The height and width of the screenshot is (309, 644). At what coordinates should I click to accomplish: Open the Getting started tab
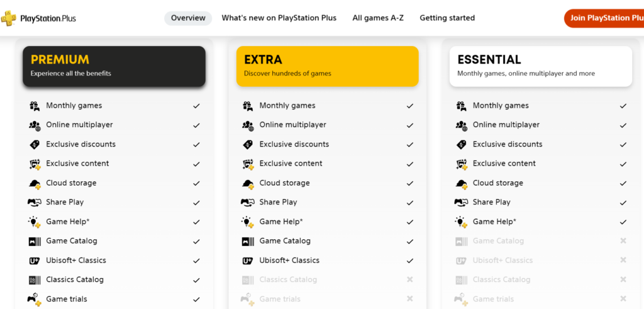tap(447, 18)
